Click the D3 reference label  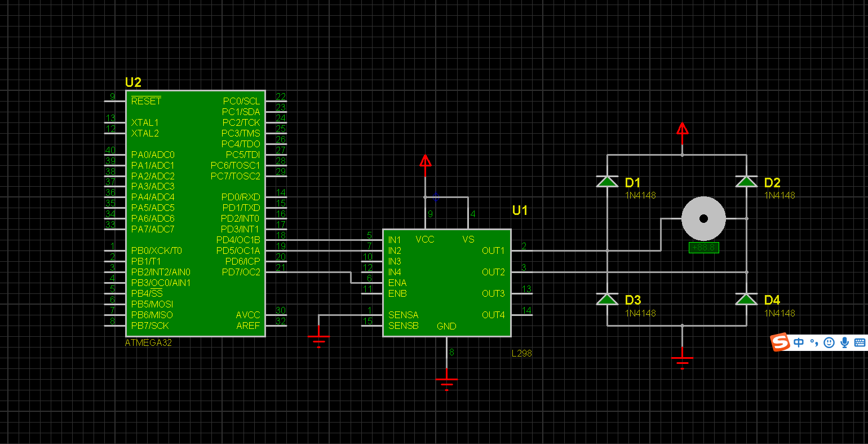coord(633,300)
